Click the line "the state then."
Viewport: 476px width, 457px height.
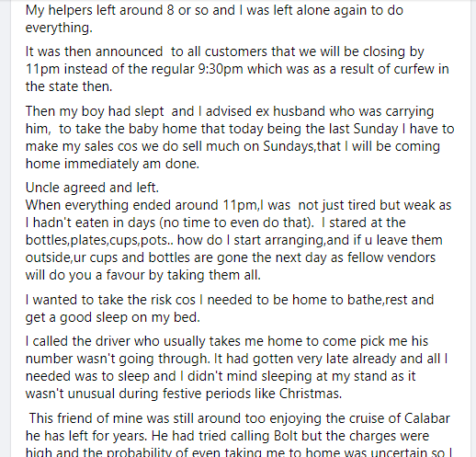[69, 86]
